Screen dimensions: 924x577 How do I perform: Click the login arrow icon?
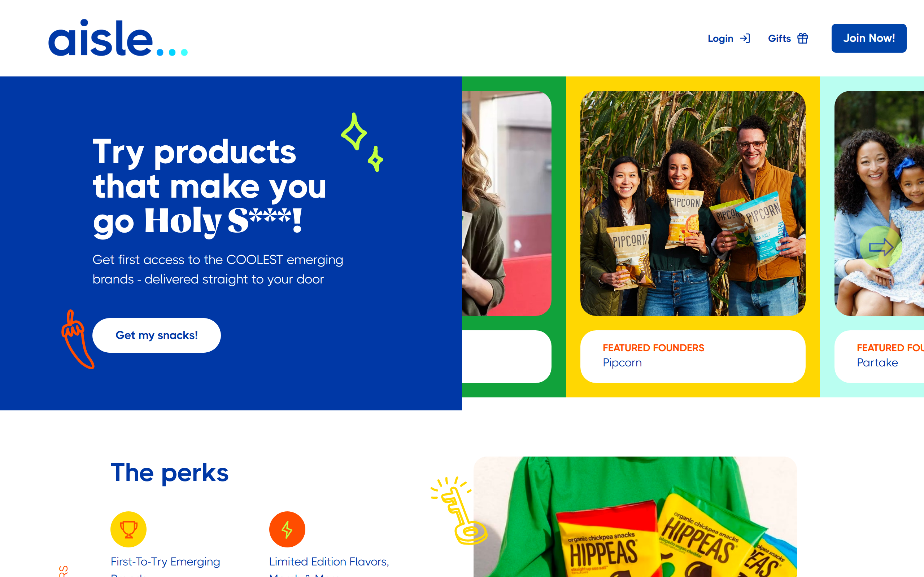tap(745, 38)
